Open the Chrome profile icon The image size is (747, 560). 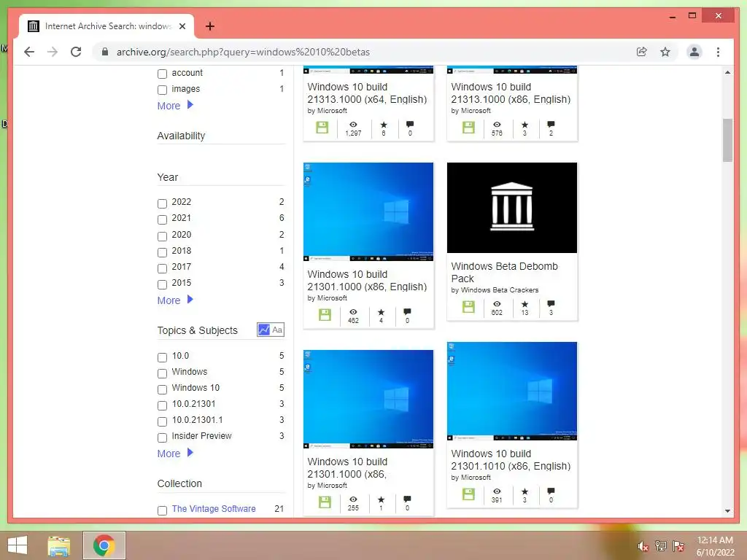click(694, 52)
